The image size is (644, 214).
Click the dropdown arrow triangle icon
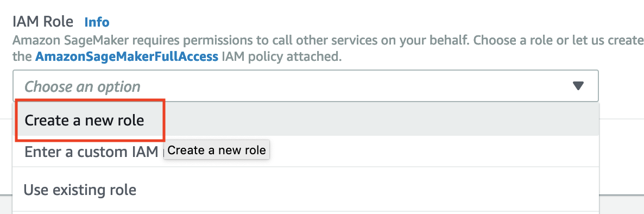click(x=578, y=86)
